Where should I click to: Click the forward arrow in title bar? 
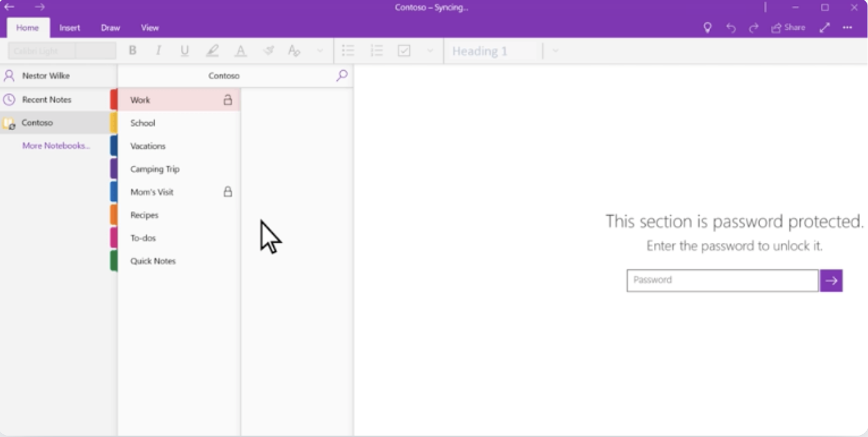coord(40,7)
